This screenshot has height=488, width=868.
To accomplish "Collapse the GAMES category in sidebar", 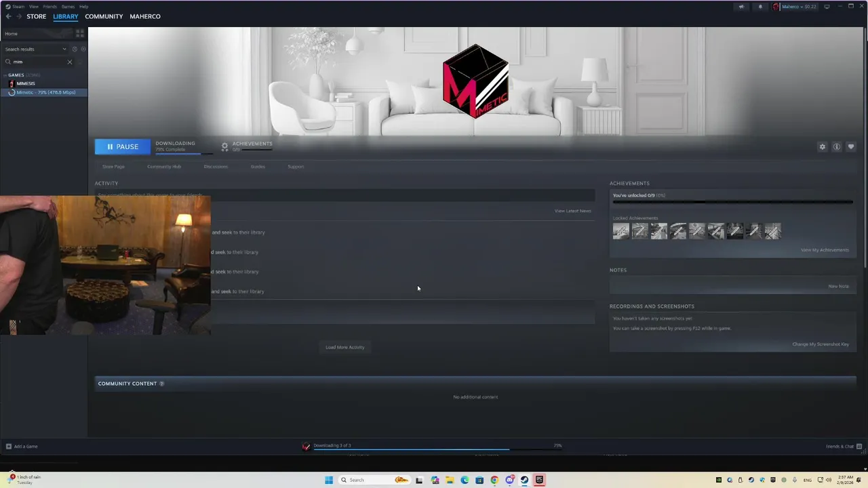I will pos(5,75).
